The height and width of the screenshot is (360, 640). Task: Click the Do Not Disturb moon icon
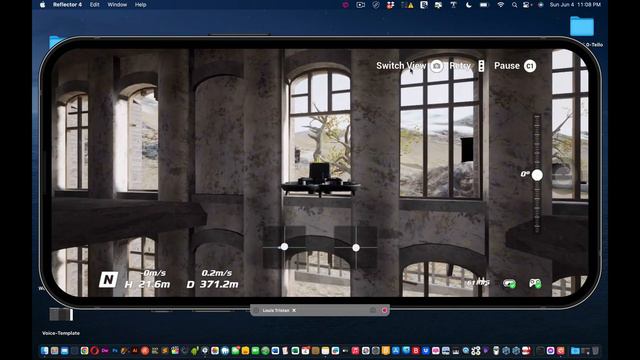coord(469,5)
